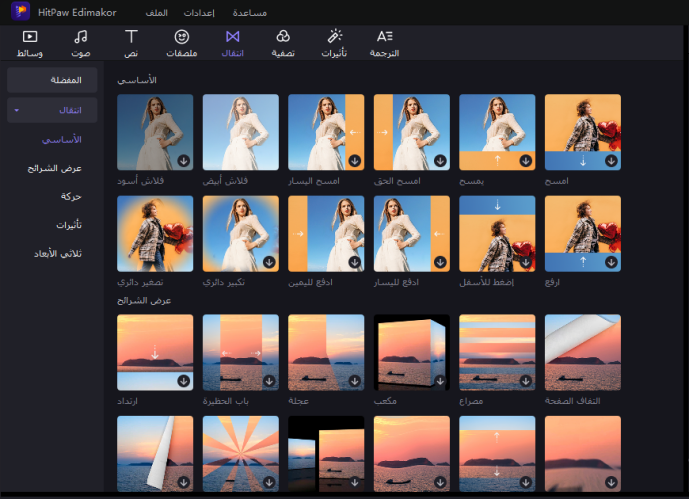The image size is (689, 499).
Task: Click the امسح اليسار label
Action: point(314,181)
